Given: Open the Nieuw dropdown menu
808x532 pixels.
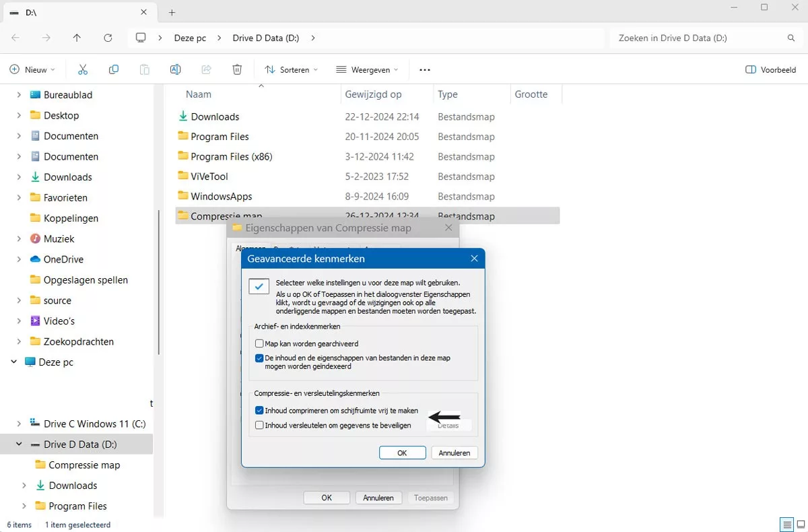Looking at the screenshot, I should 32,69.
